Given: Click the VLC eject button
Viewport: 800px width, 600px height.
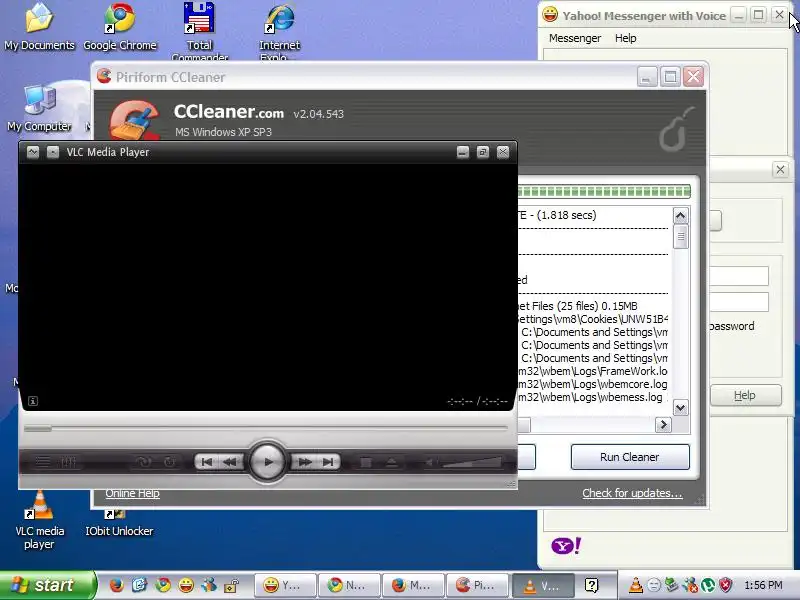Looking at the screenshot, I should click(x=391, y=463).
